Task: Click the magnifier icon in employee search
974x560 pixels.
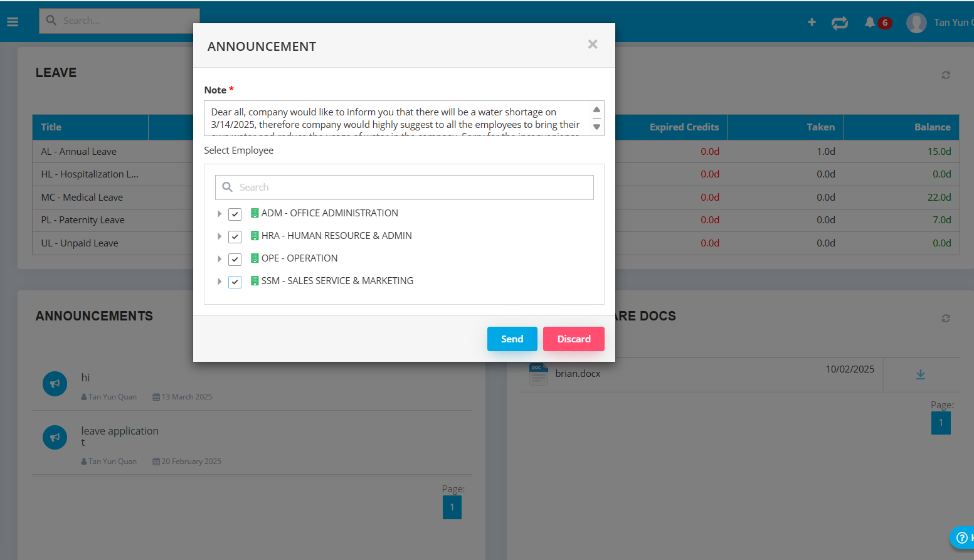Action: [228, 188]
